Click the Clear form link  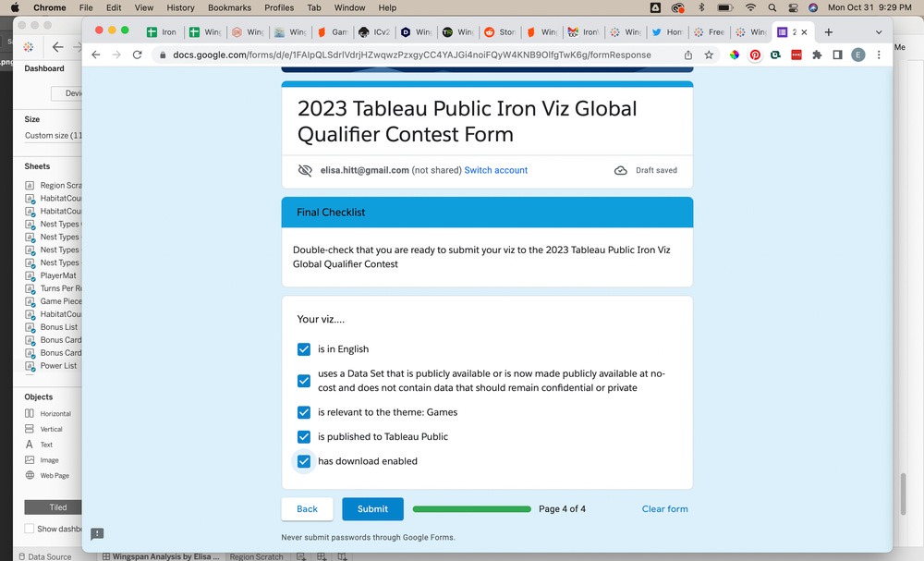(x=664, y=508)
